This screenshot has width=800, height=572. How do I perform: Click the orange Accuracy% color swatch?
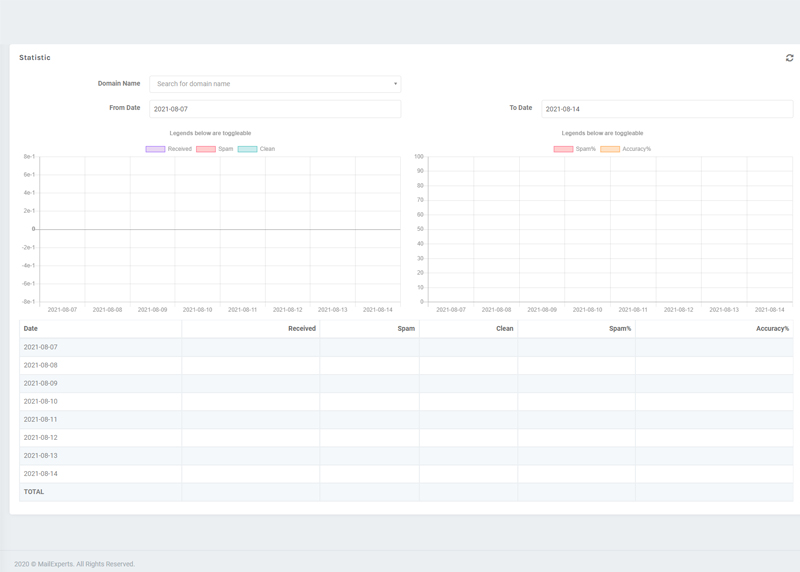[609, 149]
